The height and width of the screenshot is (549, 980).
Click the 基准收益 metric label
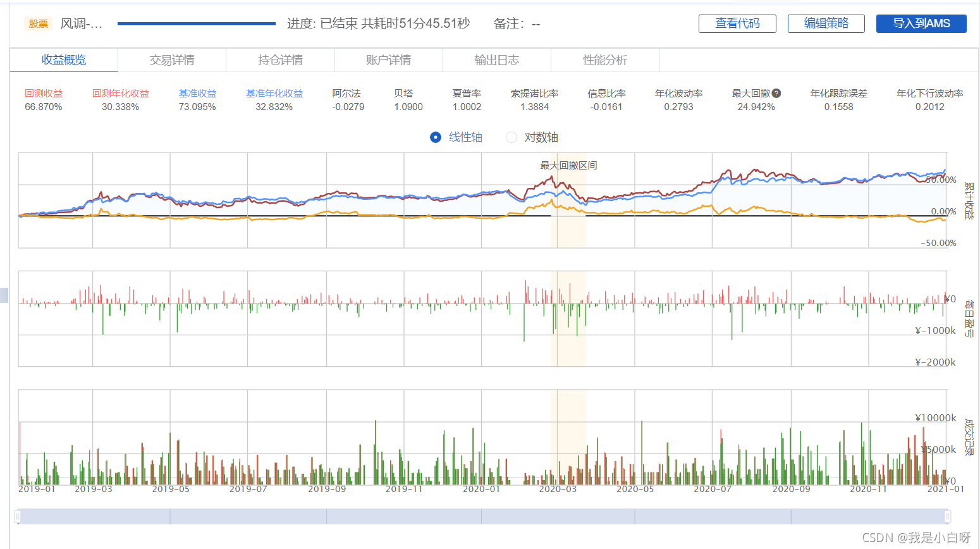click(x=197, y=93)
